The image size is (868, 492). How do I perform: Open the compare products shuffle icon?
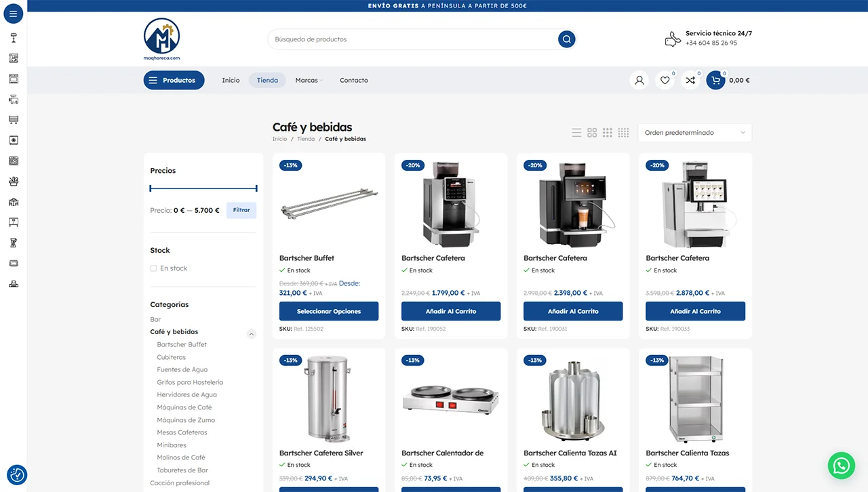coord(690,80)
